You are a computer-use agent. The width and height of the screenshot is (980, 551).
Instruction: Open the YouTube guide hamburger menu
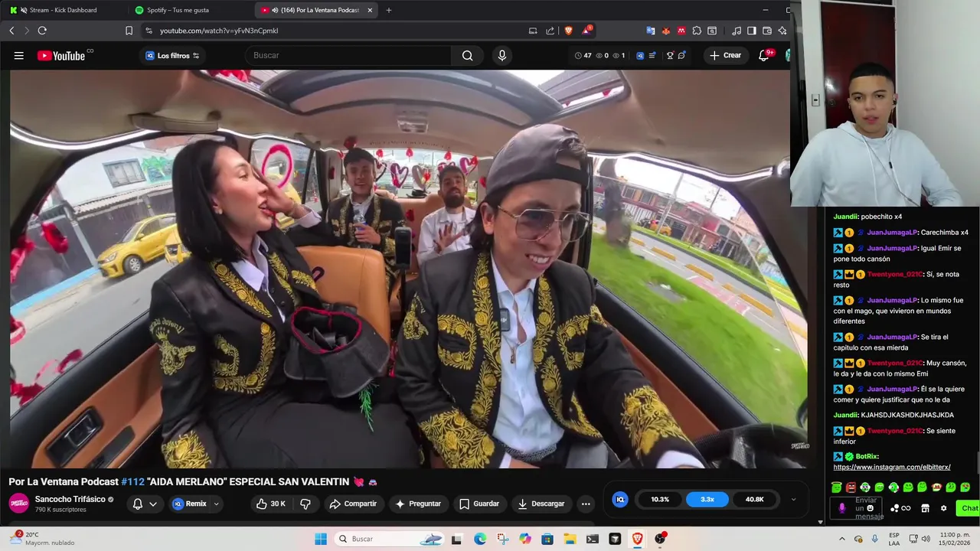(18, 55)
